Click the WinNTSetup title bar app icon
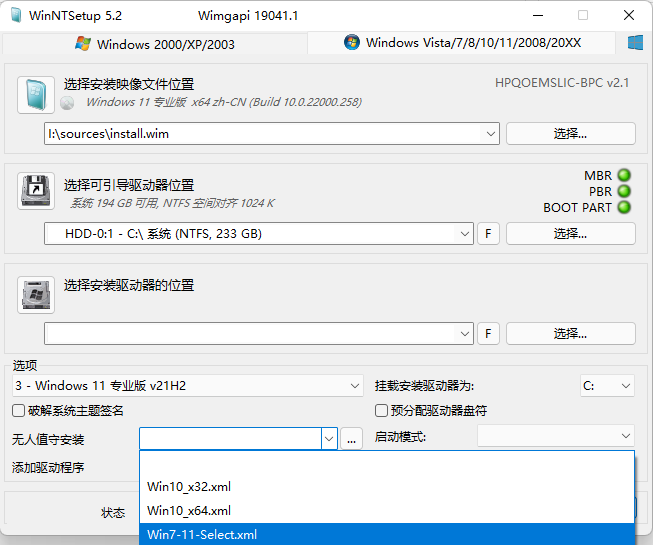This screenshot has width=653, height=545. (16, 15)
